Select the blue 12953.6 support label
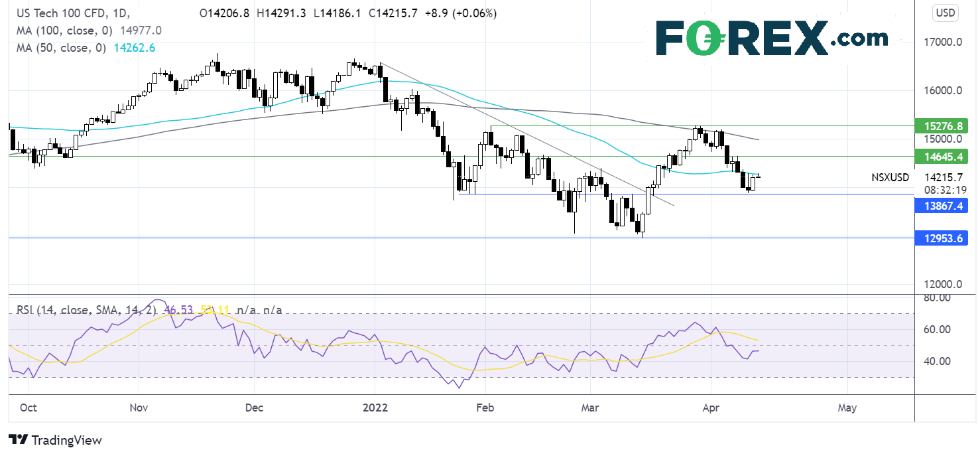This screenshot has height=452, width=980. [x=940, y=238]
